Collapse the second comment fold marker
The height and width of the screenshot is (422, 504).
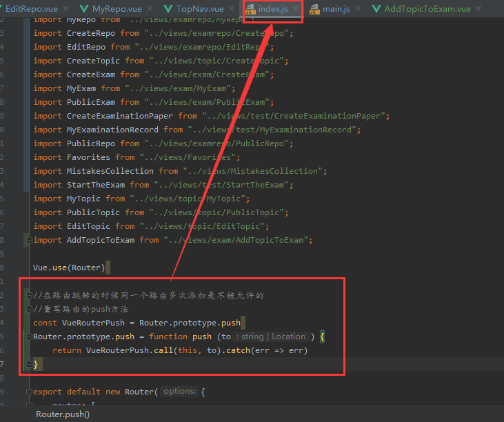pos(29,309)
